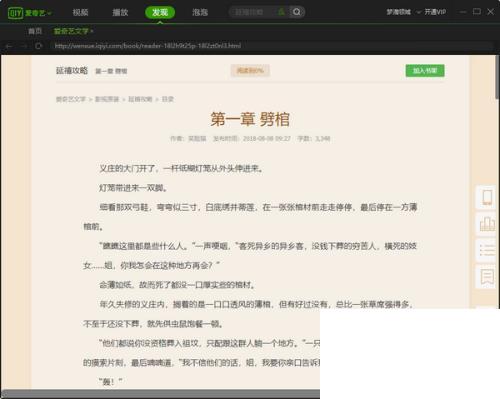This screenshot has height=399, width=500.
Task: Click the green icon in the search box
Action: (x=281, y=12)
